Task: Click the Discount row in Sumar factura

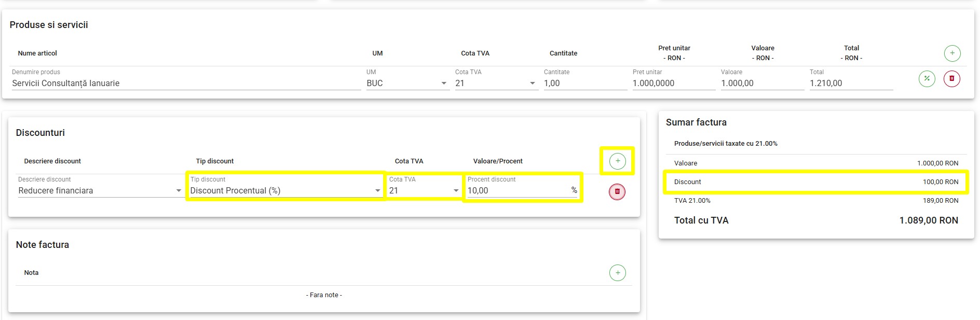Action: coord(815,182)
